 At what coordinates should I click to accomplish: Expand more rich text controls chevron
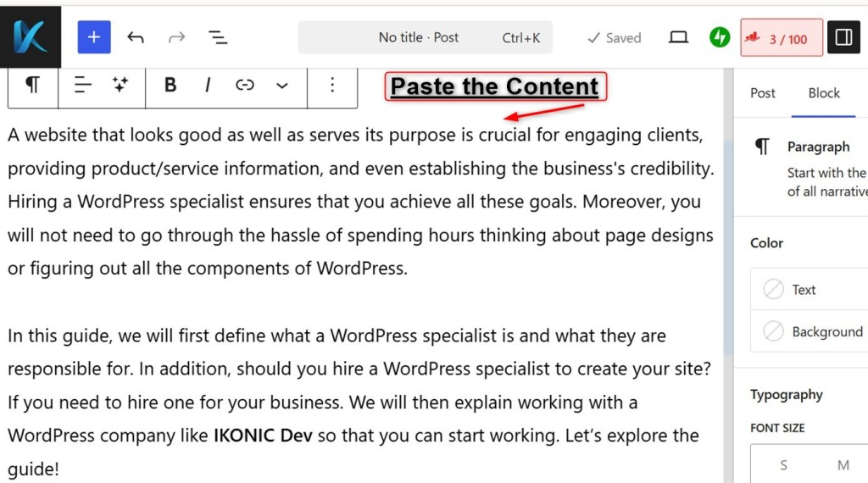coord(282,86)
